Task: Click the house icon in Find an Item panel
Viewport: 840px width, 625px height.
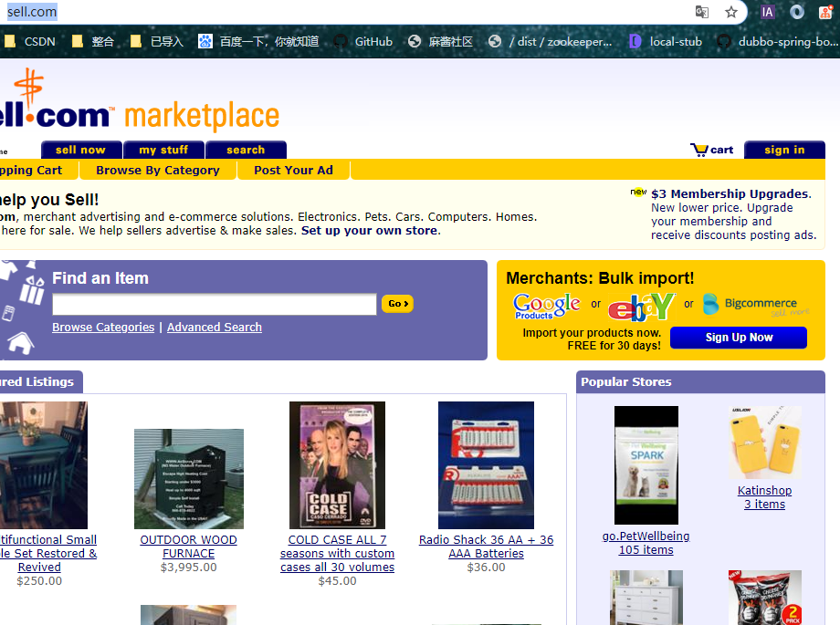Action: [21, 343]
